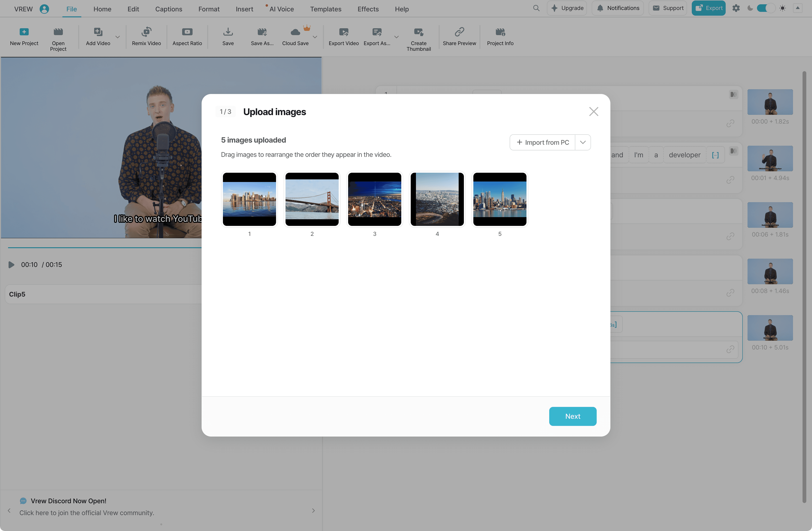The image size is (812, 531).
Task: Open the Remix Video tool
Action: pyautogui.click(x=146, y=32)
